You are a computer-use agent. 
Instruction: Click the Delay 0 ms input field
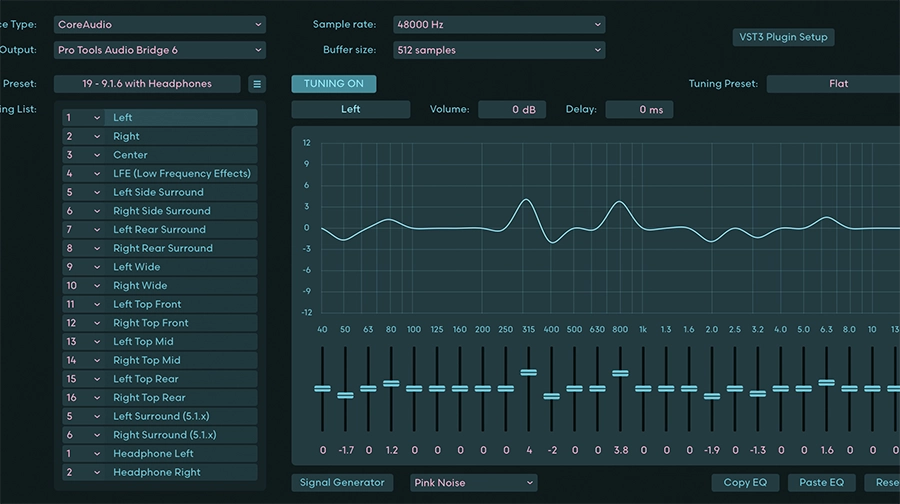click(x=639, y=110)
